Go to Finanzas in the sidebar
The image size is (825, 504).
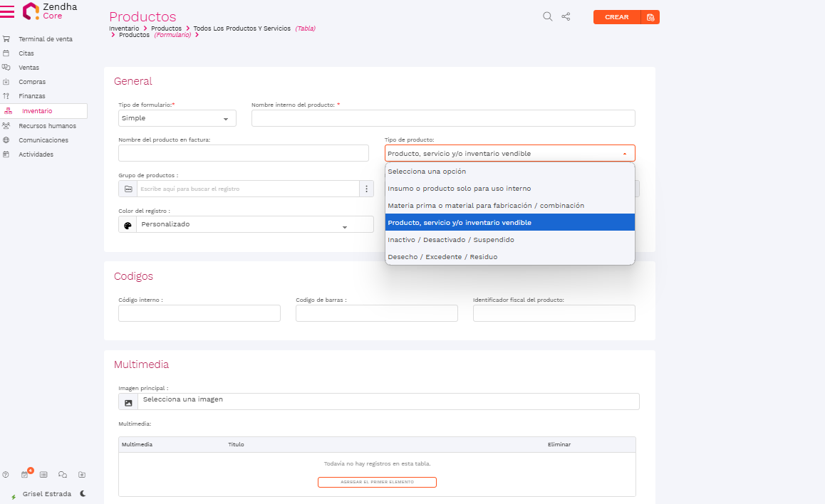[x=32, y=96]
